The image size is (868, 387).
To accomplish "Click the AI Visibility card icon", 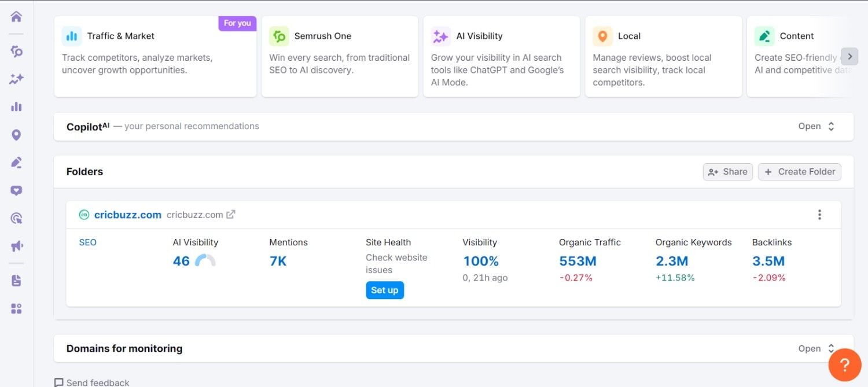I will click(441, 36).
